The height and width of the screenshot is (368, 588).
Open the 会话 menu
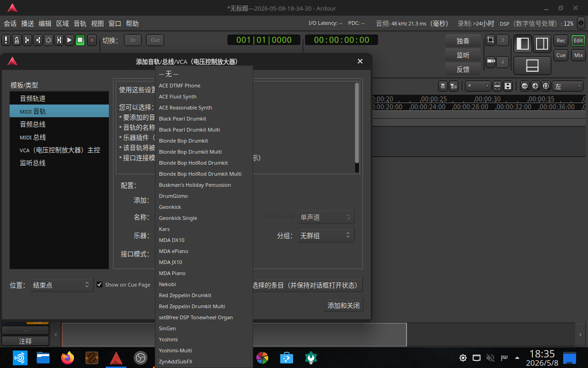pos(10,24)
